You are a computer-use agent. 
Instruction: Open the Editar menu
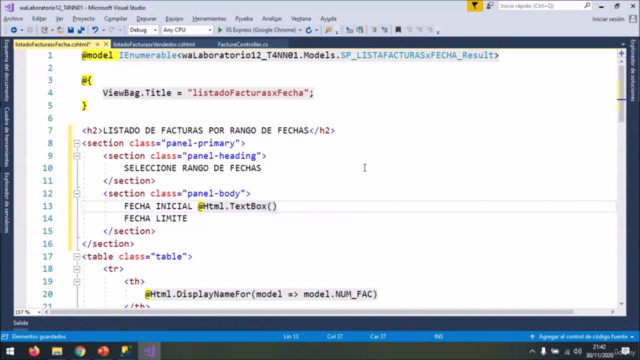(x=39, y=19)
